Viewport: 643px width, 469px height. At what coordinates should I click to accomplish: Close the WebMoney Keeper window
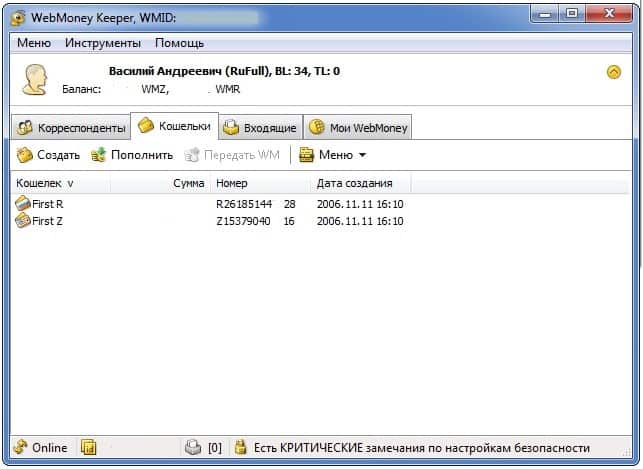609,14
